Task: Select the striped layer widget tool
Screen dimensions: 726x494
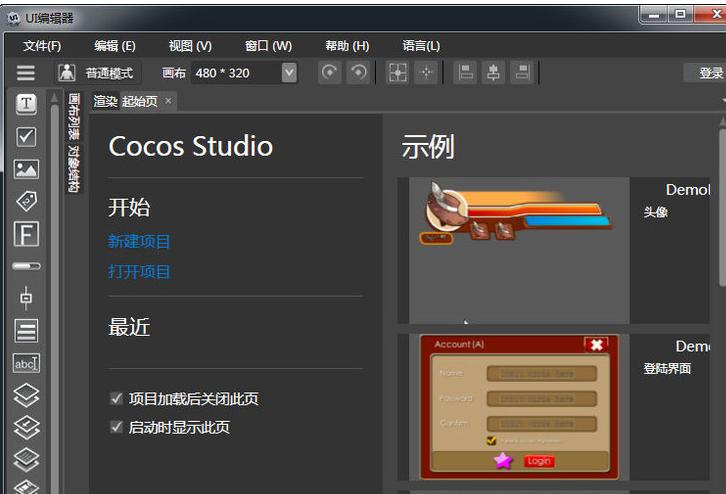Action: coord(26,459)
